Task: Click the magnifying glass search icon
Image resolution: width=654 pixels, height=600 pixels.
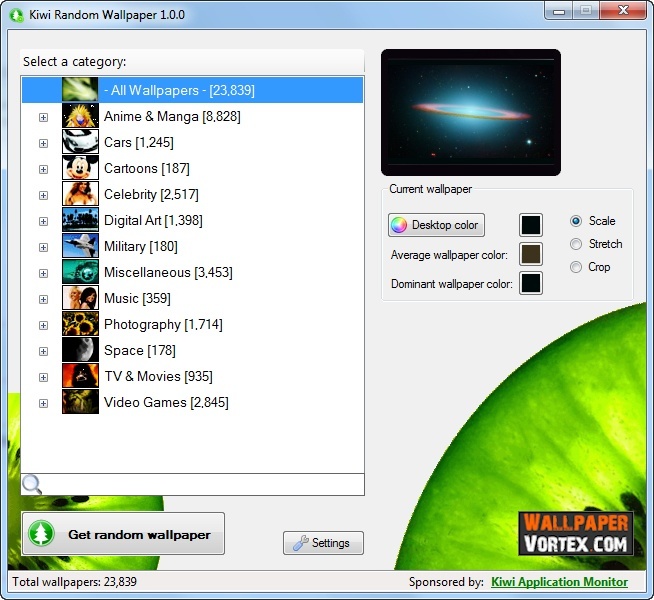Action: (x=32, y=485)
